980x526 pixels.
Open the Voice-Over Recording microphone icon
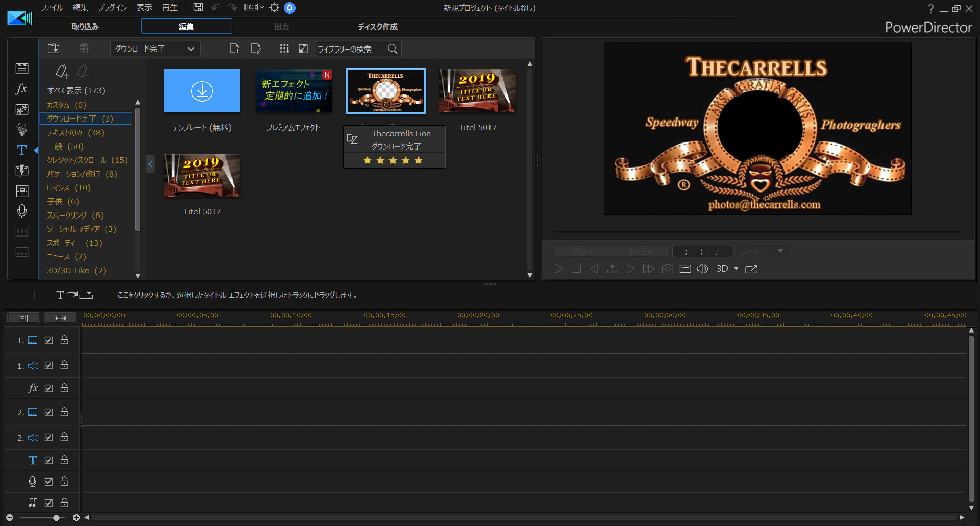(x=22, y=211)
